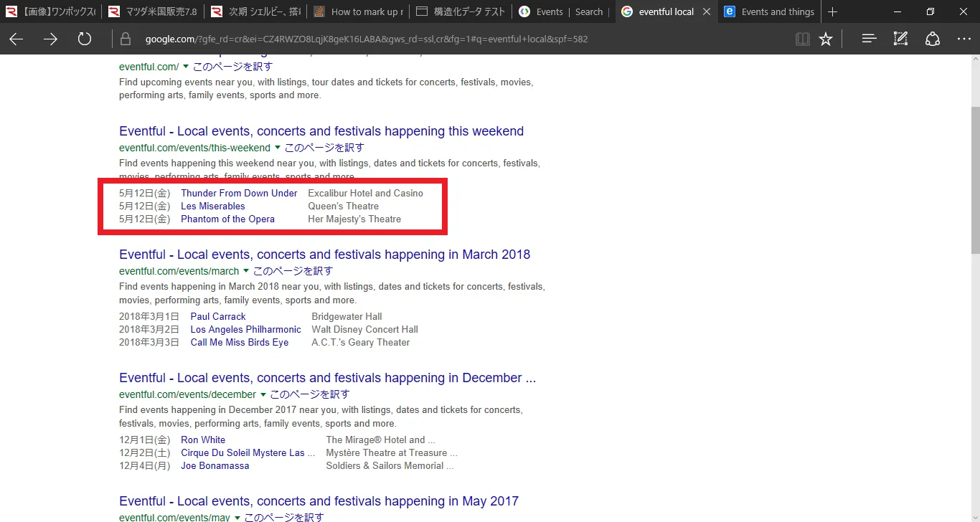Image resolution: width=980 pixels, height=522 pixels.
Task: Click the '12月1日(金)' date text
Action: [x=144, y=440]
